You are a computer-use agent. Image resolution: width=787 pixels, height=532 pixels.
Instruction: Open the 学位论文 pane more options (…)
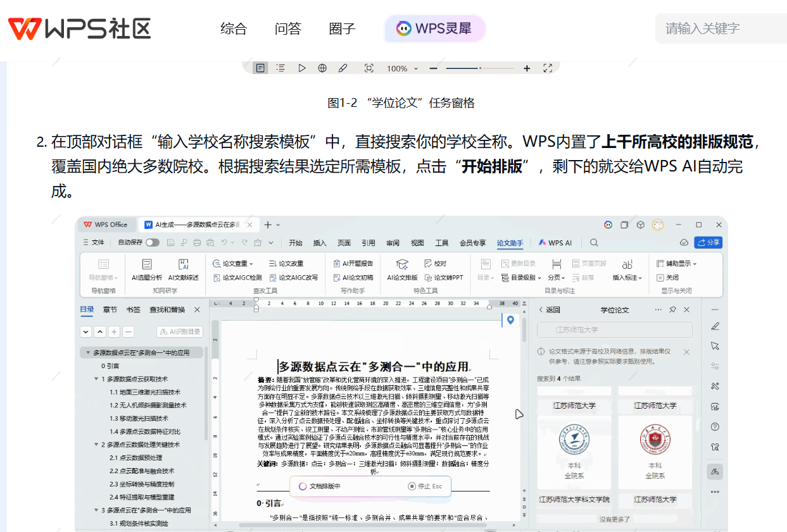[658, 310]
